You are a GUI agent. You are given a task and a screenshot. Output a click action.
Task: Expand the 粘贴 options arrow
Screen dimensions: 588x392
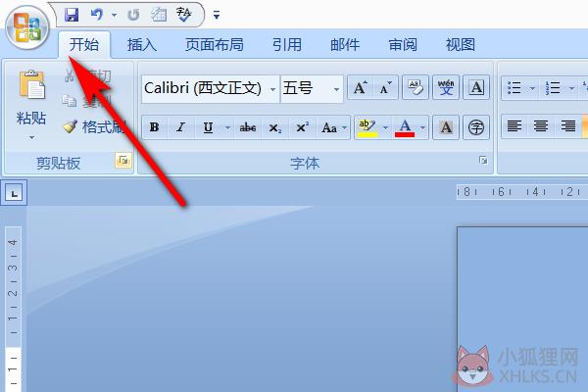(31, 137)
